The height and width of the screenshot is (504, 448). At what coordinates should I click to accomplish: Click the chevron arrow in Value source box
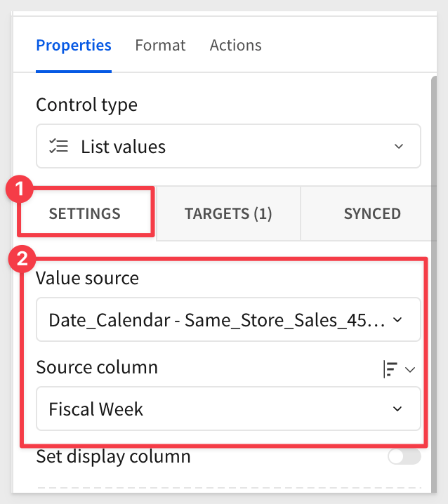tap(398, 320)
